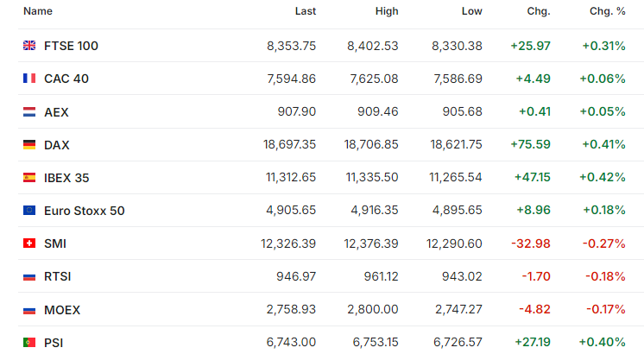Click the Spanish flag icon beside IBEX 35
644x354 pixels.
pyautogui.click(x=29, y=177)
